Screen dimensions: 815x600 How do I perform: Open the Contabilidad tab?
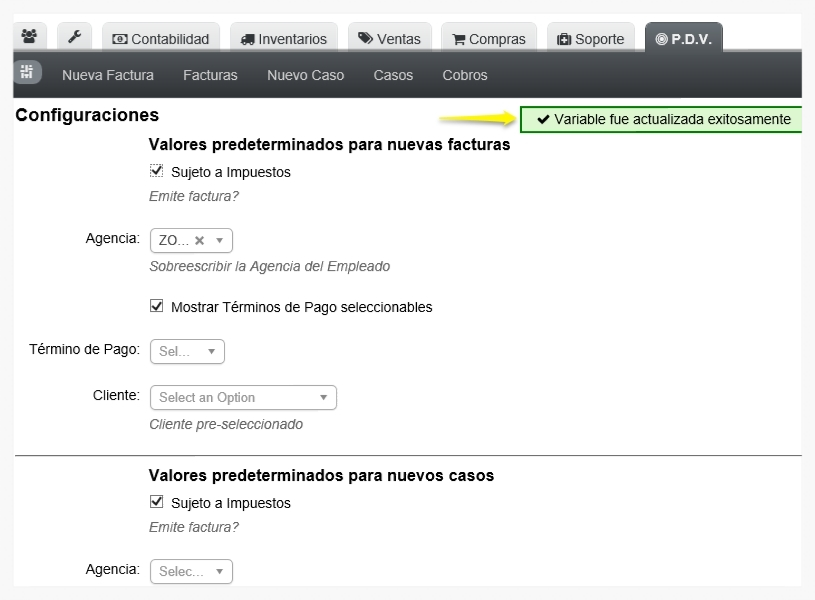[161, 38]
